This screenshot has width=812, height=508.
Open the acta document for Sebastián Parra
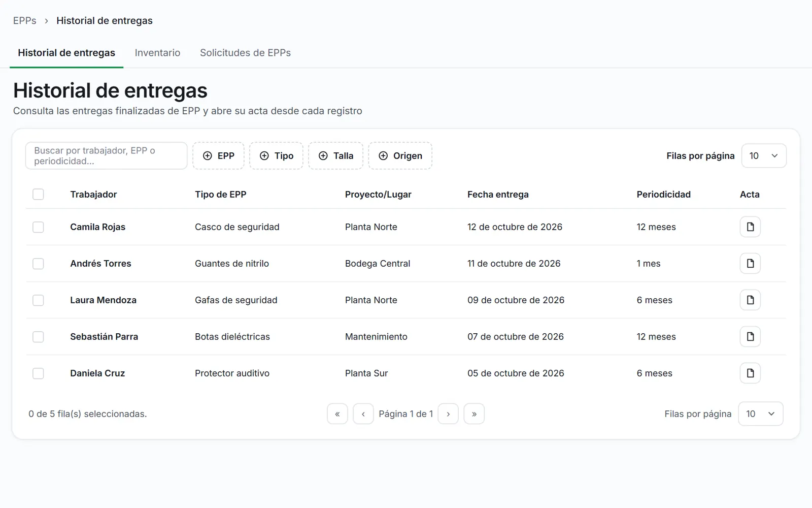tap(750, 336)
